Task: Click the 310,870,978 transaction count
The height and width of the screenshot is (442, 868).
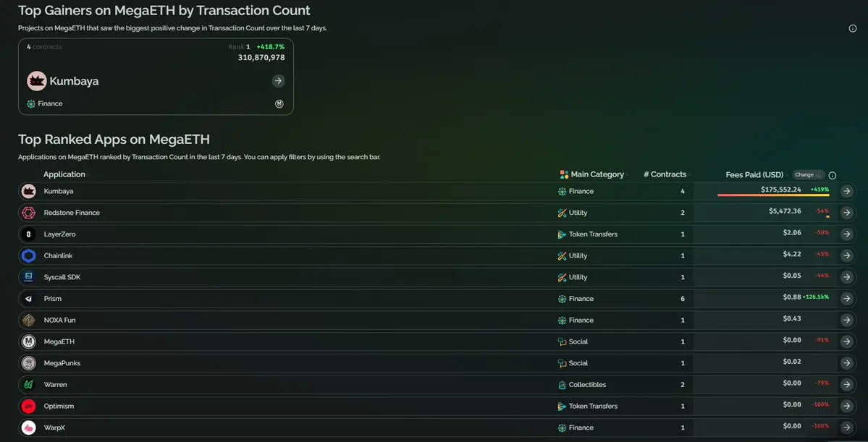Action: [261, 58]
